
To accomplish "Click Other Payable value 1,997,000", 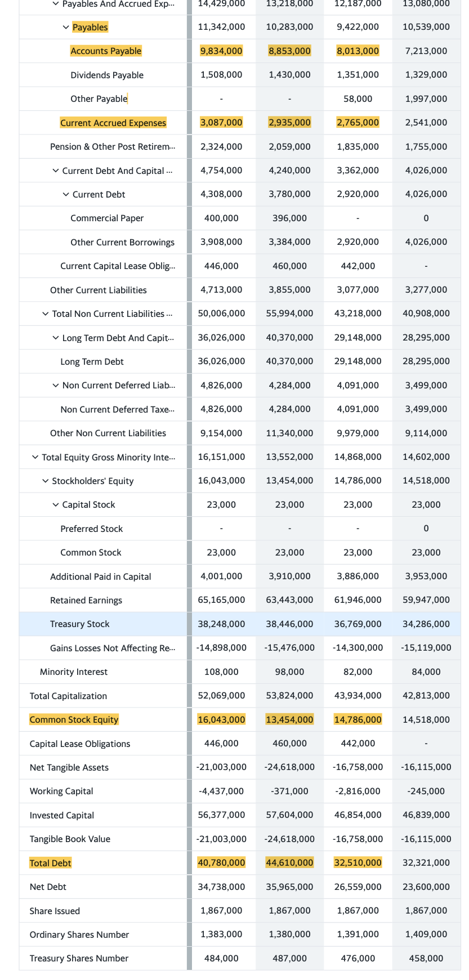I will coord(426,99).
